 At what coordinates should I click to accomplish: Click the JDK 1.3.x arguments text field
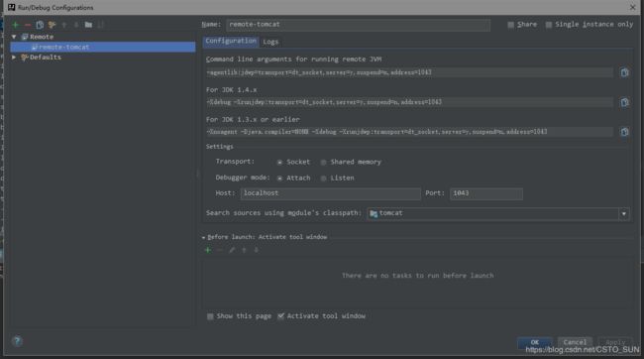point(409,132)
